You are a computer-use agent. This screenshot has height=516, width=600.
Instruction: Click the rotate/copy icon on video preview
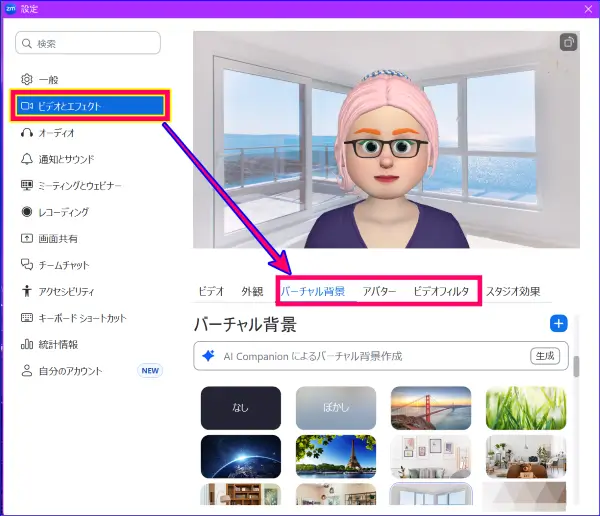coord(568,42)
